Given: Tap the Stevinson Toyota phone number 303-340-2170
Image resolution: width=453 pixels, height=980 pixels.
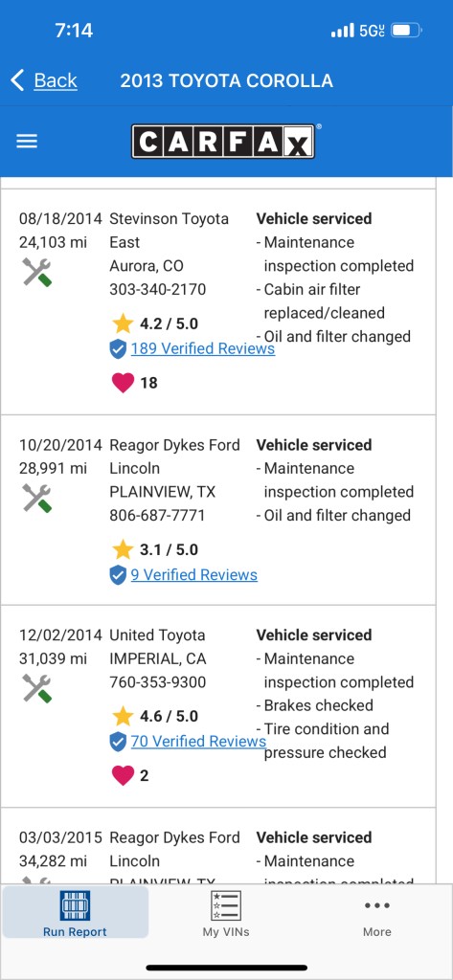Looking at the screenshot, I should click(x=158, y=289).
